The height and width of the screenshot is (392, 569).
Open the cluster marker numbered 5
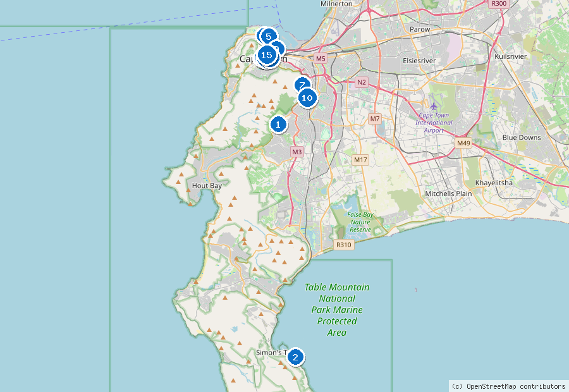(x=268, y=36)
